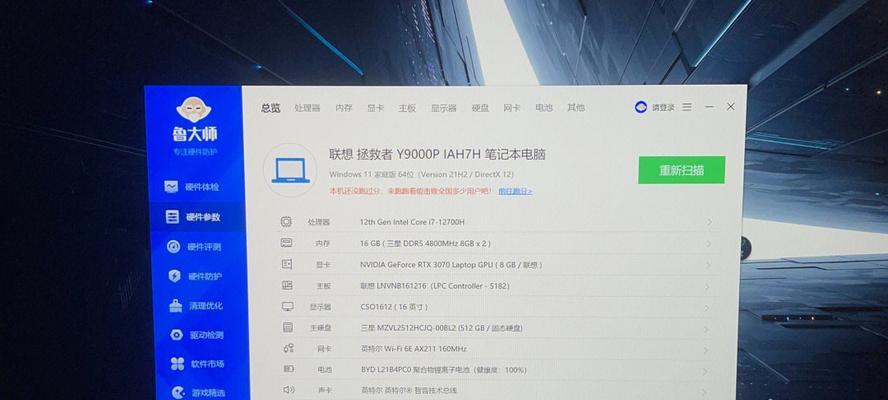The width and height of the screenshot is (888, 400).
Task: Click the 16 GB DDR5 4800MHz memory text
Action: (425, 244)
